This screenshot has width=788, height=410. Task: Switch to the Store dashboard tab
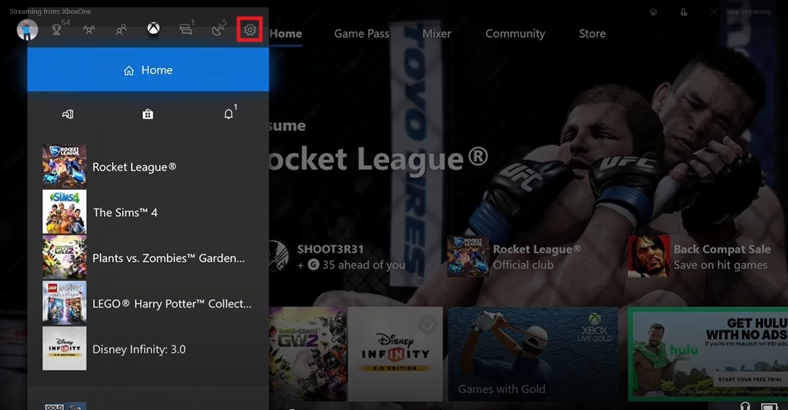click(592, 34)
